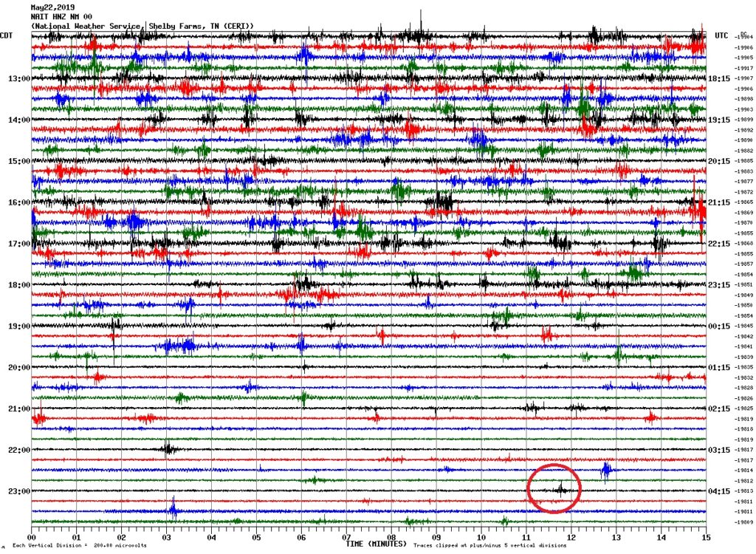Click the May22,2019 date title

tap(52, 7)
